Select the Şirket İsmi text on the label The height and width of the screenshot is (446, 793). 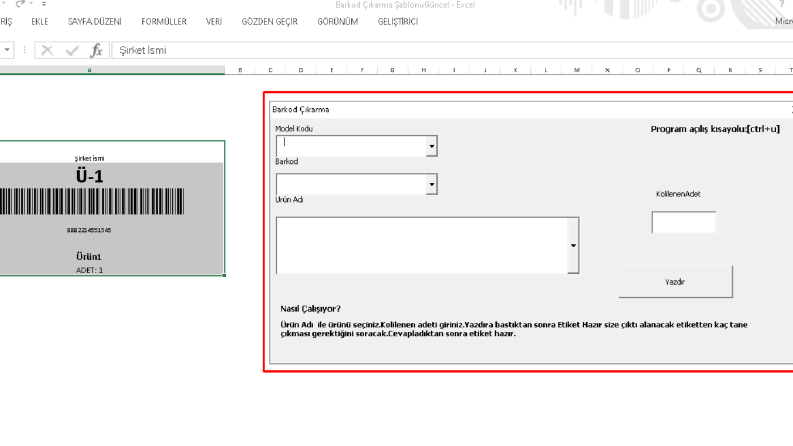point(90,158)
